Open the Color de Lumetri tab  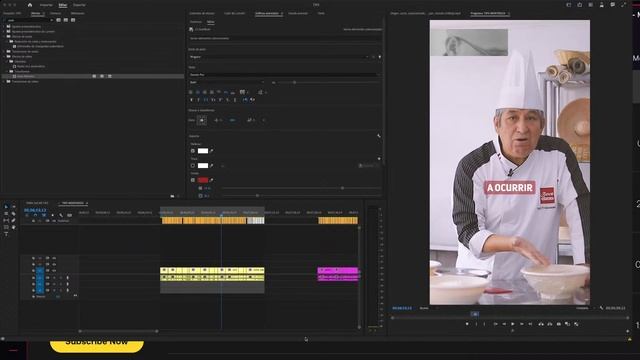pos(235,13)
